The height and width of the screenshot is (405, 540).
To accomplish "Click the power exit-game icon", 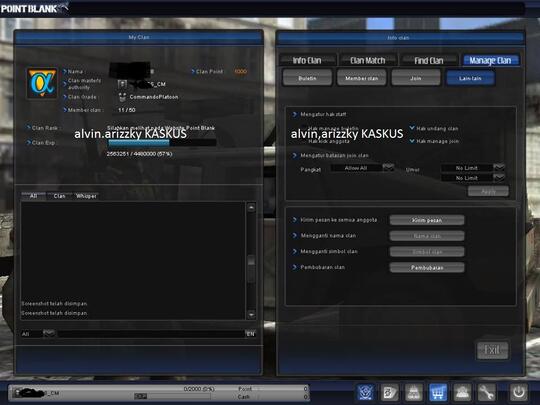I will pyautogui.click(x=519, y=392).
